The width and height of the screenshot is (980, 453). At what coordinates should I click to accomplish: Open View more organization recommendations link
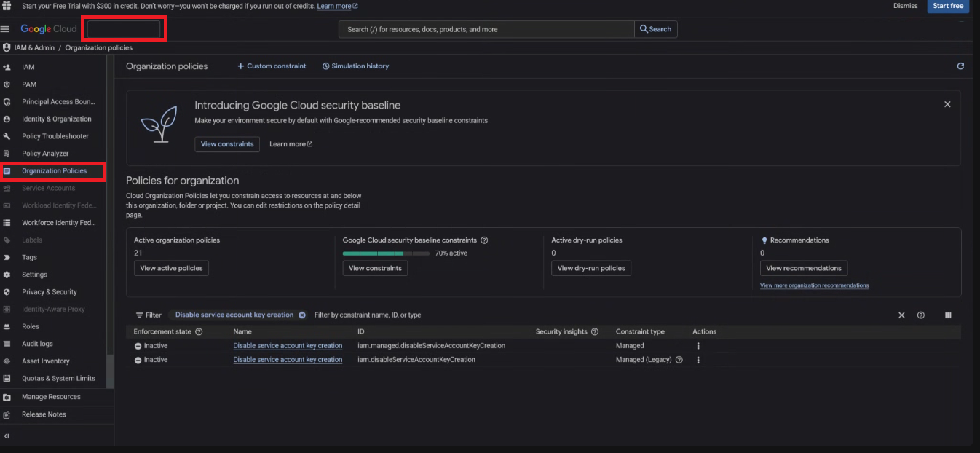[814, 285]
